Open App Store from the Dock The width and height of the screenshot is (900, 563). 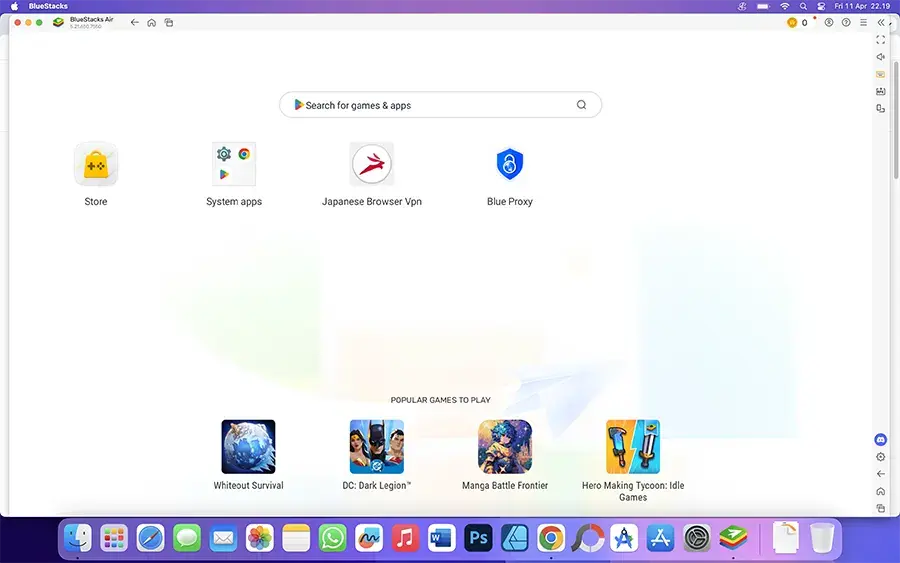tap(660, 538)
